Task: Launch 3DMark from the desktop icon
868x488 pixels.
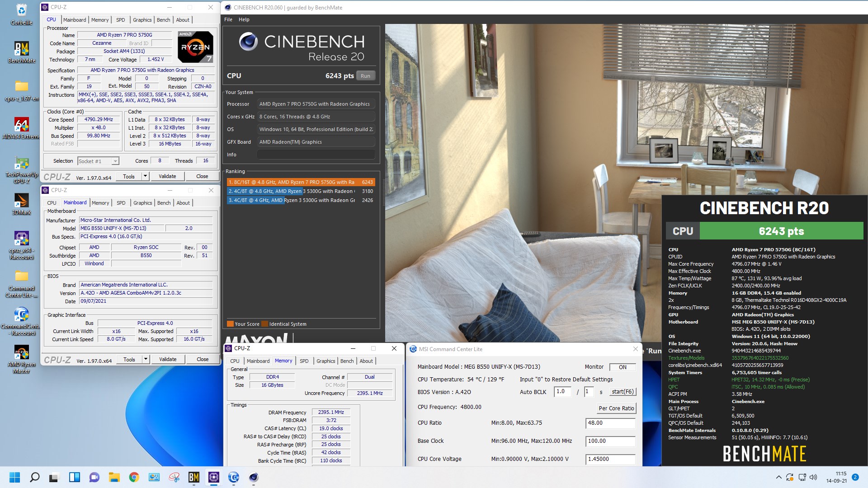Action: pyautogui.click(x=21, y=204)
